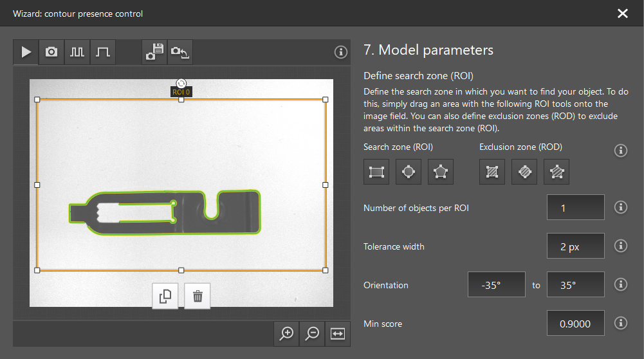Delete the selected ROI with trash icon

198,296
